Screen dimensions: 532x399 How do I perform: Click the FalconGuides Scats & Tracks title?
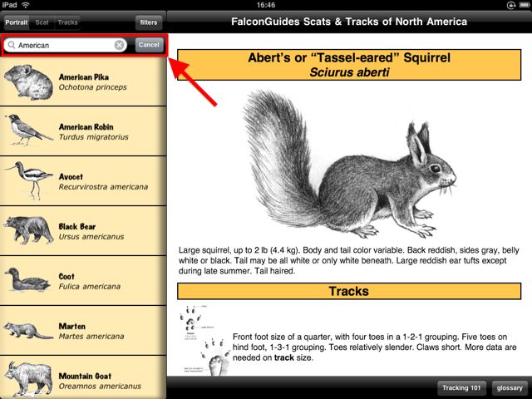349,22
